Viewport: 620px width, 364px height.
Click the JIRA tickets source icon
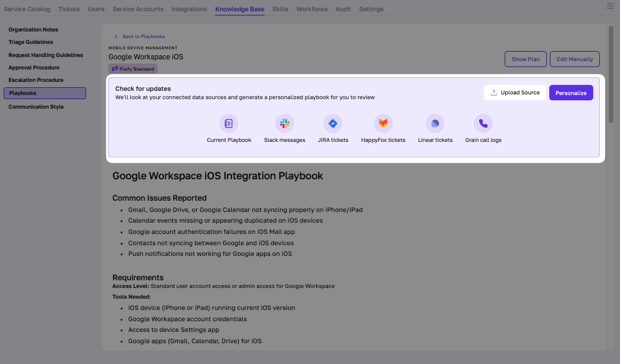(333, 124)
